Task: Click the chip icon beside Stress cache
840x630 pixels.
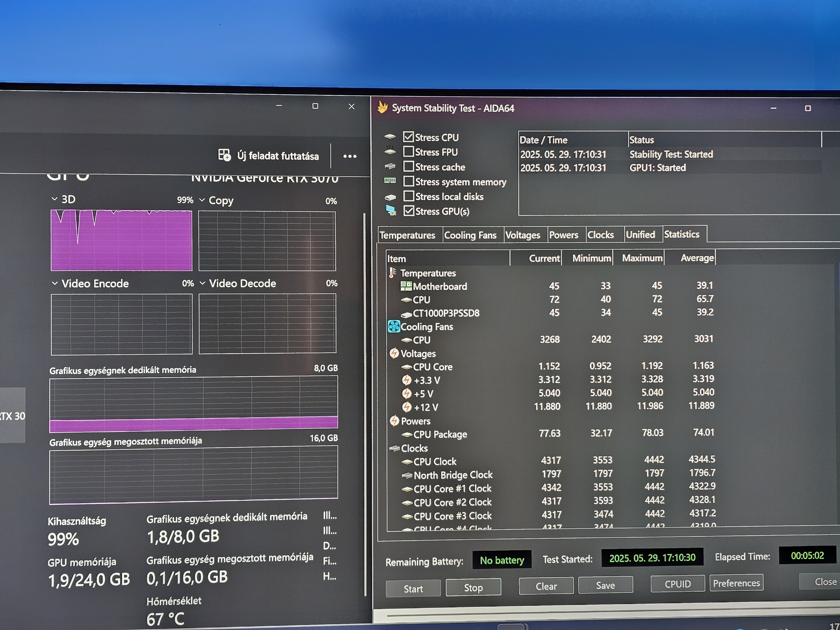Action: click(390, 166)
